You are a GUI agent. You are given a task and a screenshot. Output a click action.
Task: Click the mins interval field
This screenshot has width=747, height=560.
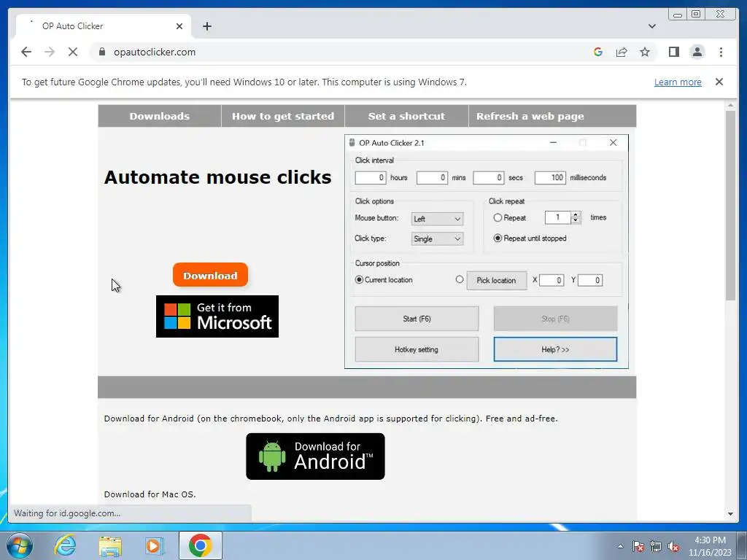pos(432,178)
